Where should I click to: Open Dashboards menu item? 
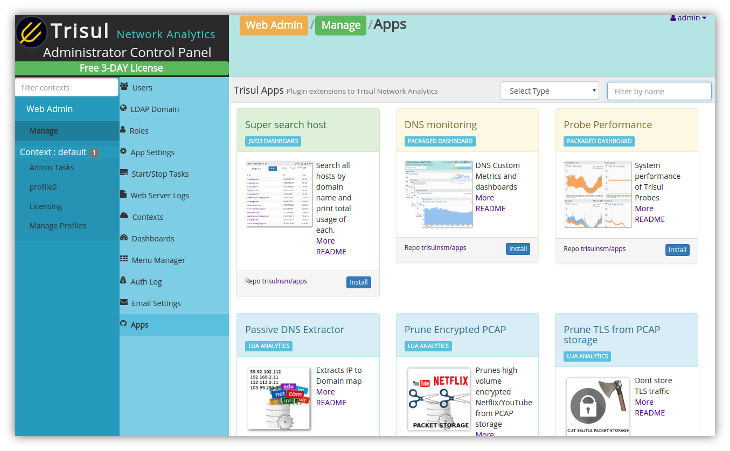pyautogui.click(x=174, y=238)
